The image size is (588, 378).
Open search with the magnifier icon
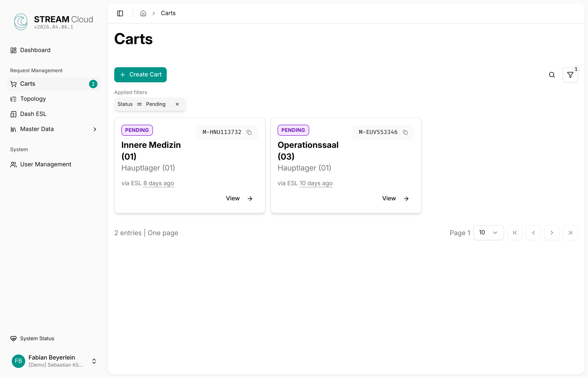coord(552,75)
